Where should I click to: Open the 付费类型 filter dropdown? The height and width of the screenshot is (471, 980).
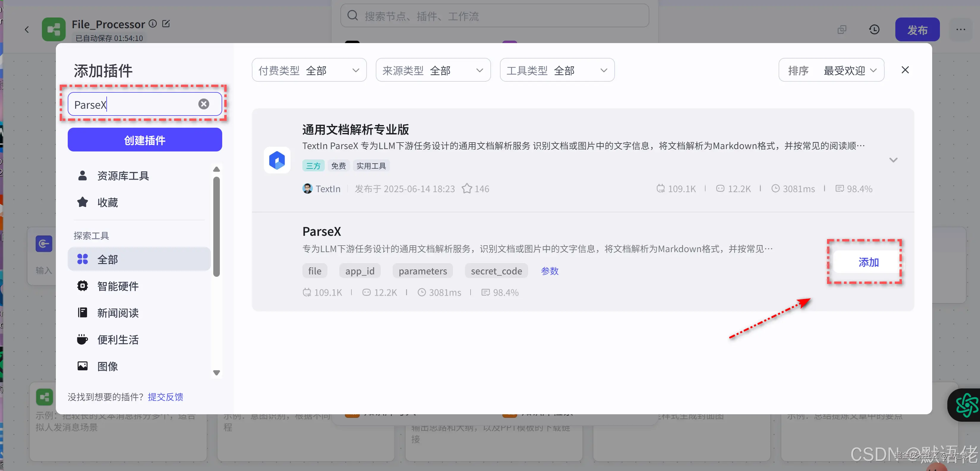pyautogui.click(x=309, y=70)
